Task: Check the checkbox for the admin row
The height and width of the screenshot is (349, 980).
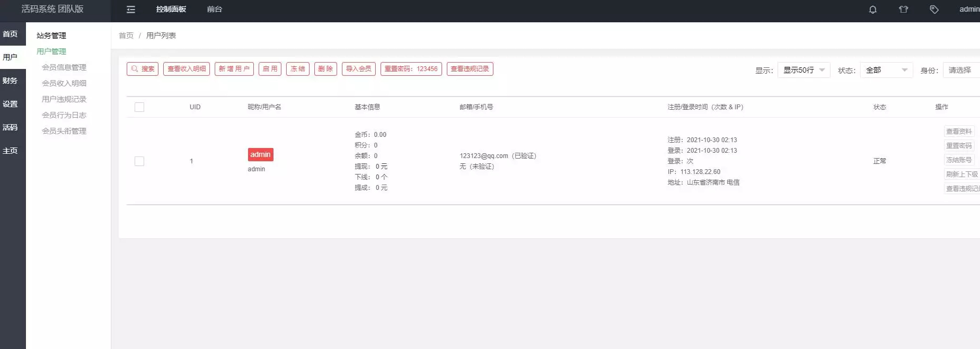Action: pyautogui.click(x=139, y=161)
